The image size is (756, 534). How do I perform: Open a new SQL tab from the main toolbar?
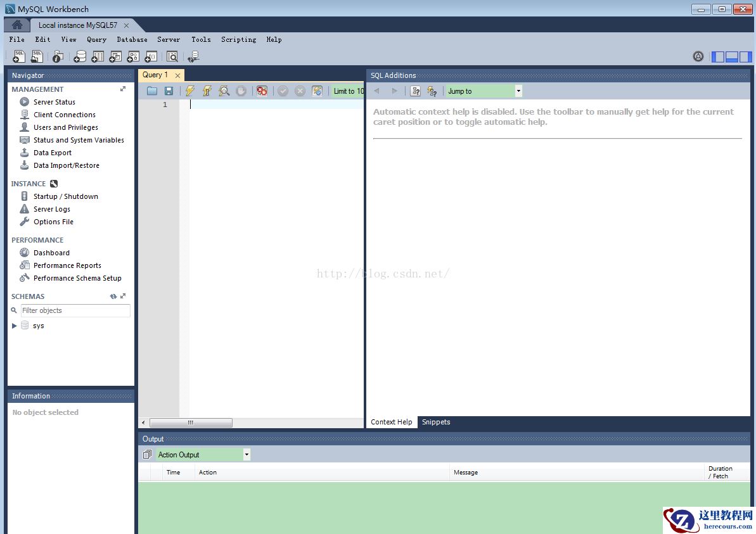pos(19,57)
